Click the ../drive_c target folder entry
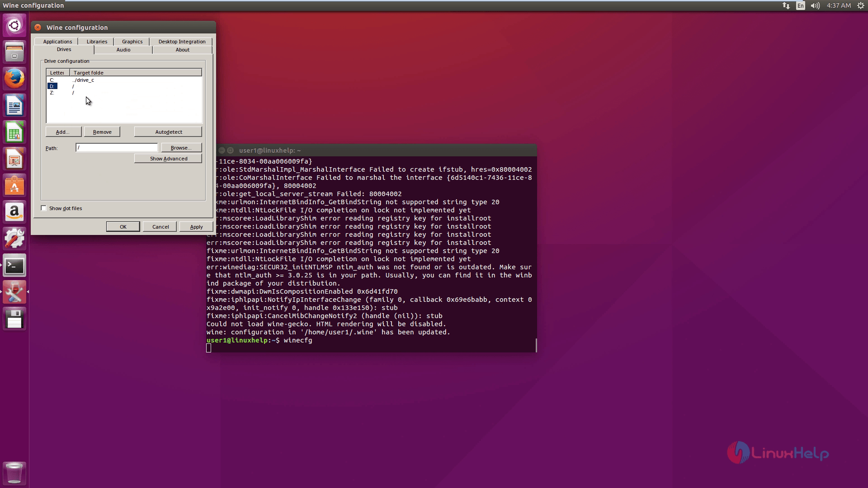 [x=83, y=80]
